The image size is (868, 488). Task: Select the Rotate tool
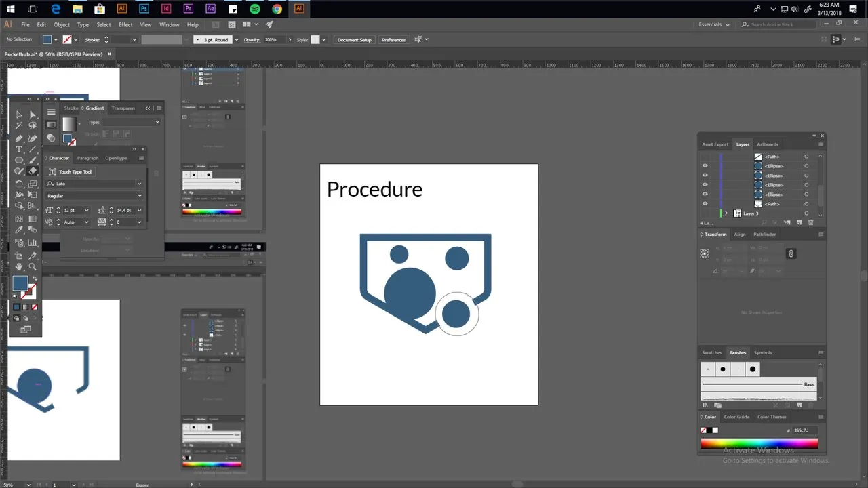click(x=19, y=184)
